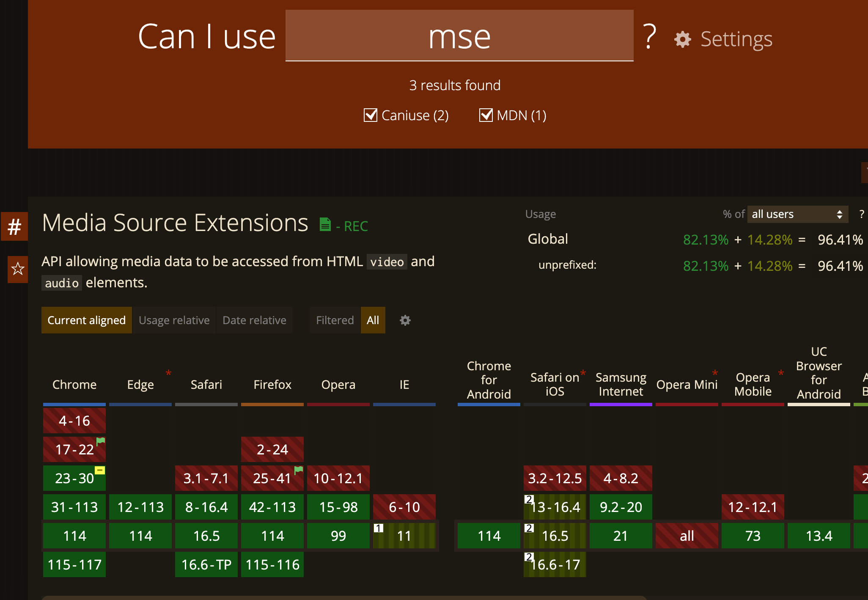868x600 pixels.
Task: Open the Media Source Extensions title link
Action: [x=175, y=223]
